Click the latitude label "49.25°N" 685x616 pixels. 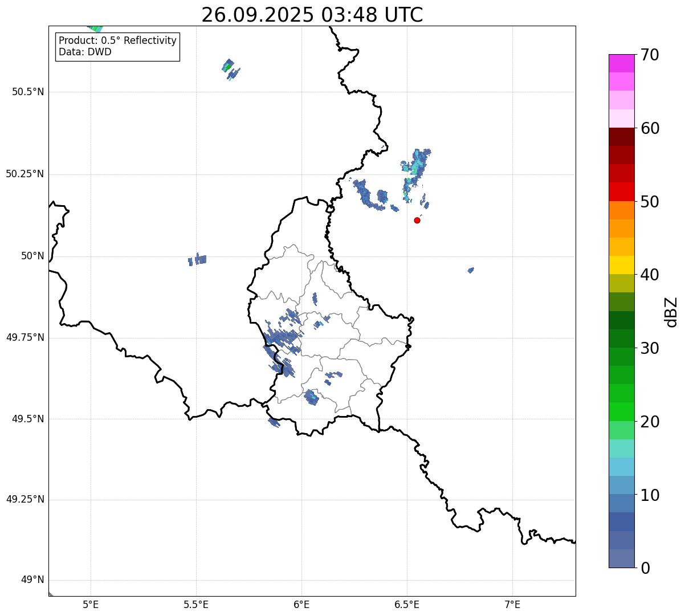(25, 499)
